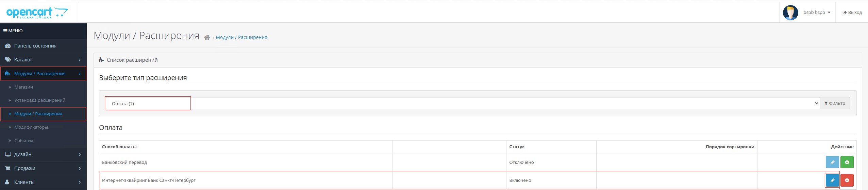Click the Клиенты chevron arrow

(80, 182)
